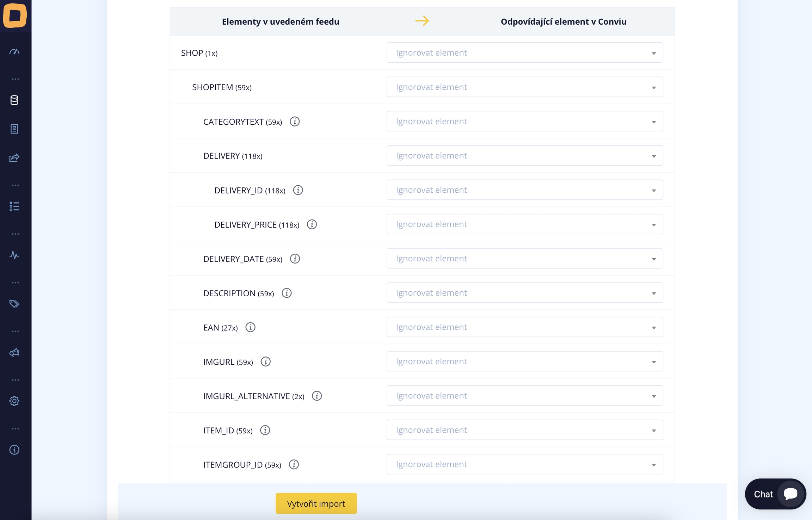Open the database icon in sidebar
The height and width of the screenshot is (520, 812).
coord(14,100)
